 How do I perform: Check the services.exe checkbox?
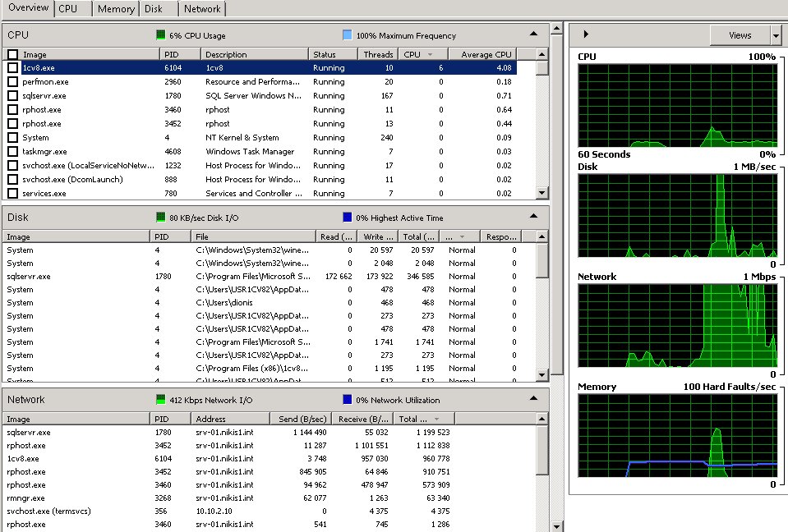13,193
